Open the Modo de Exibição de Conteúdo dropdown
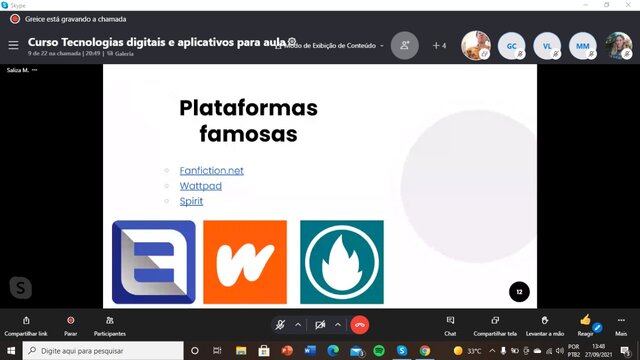Image resolution: width=640 pixels, height=360 pixels. (x=330, y=46)
